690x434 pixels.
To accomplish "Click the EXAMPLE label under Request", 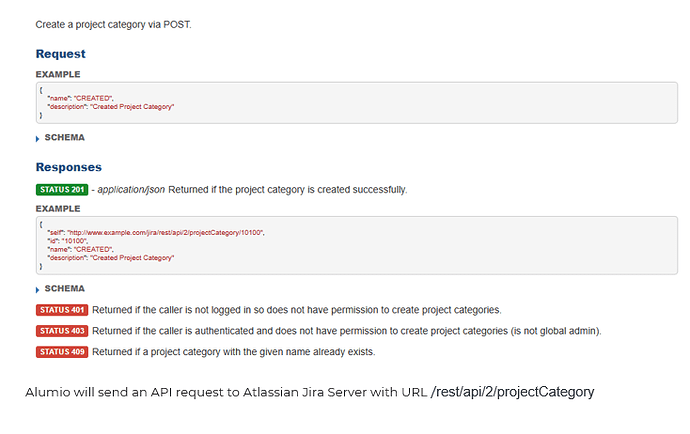I will pos(58,74).
